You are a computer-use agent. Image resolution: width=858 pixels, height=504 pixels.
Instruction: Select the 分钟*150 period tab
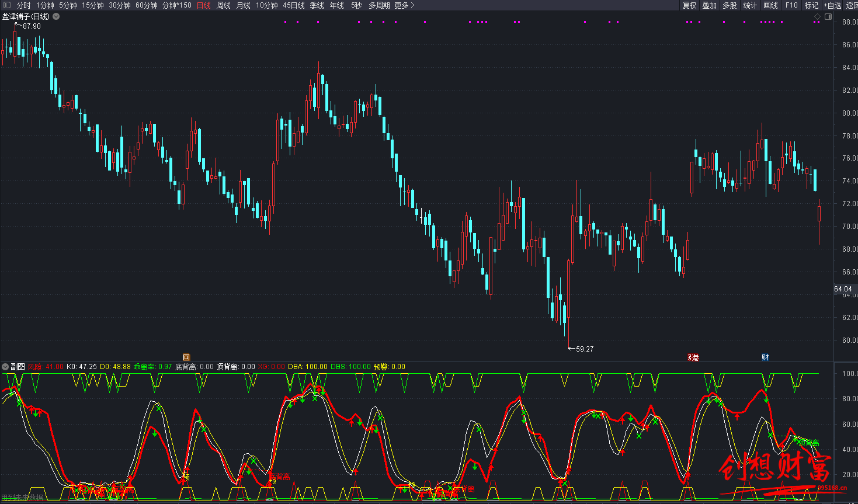177,5
